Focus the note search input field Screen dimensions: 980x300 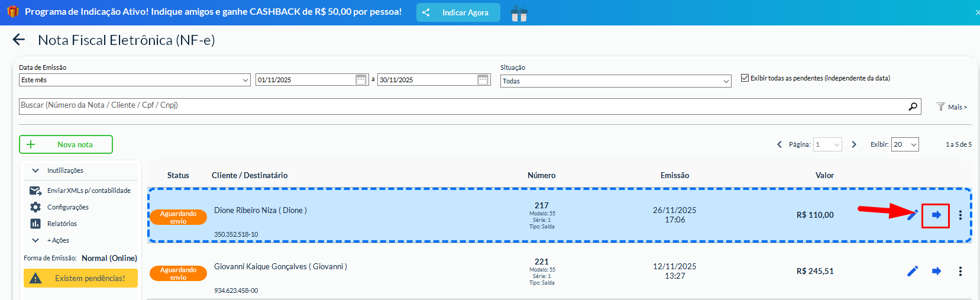461,106
